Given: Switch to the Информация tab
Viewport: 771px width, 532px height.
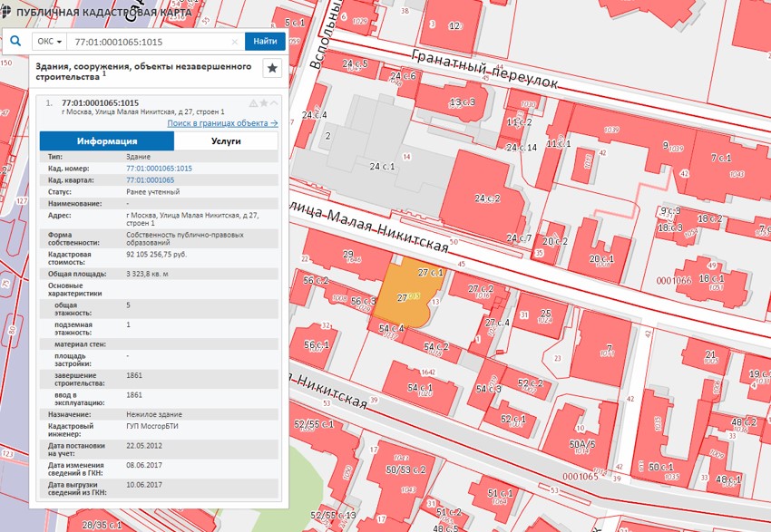Looking at the screenshot, I should [x=107, y=141].
